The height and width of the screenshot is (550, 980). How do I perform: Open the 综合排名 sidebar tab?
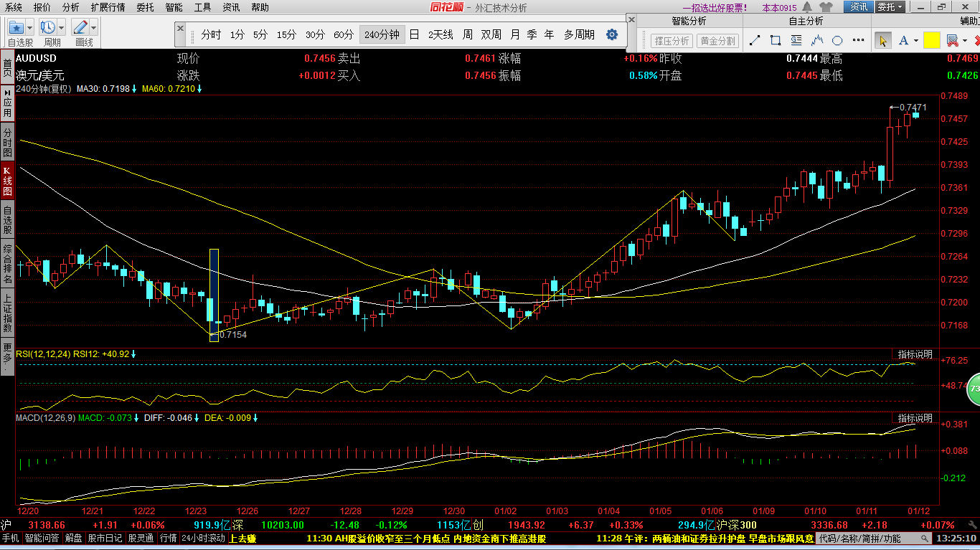(7, 263)
